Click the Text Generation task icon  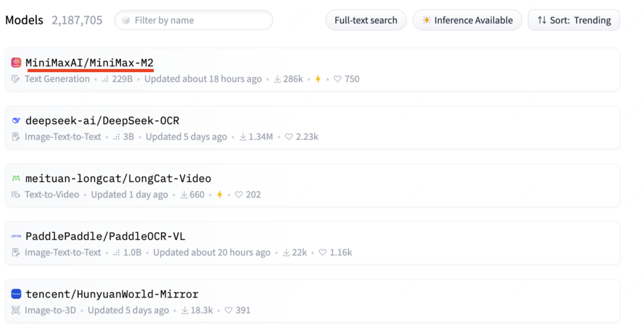16,79
